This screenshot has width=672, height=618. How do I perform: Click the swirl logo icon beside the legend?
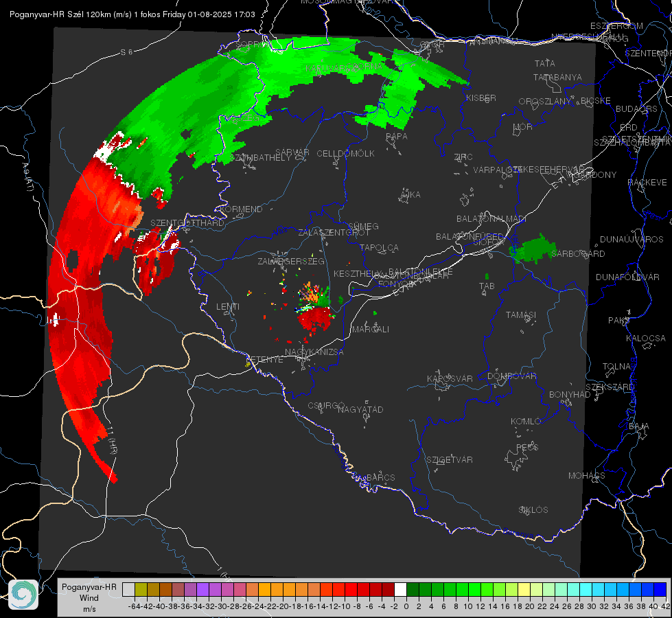(x=23, y=594)
